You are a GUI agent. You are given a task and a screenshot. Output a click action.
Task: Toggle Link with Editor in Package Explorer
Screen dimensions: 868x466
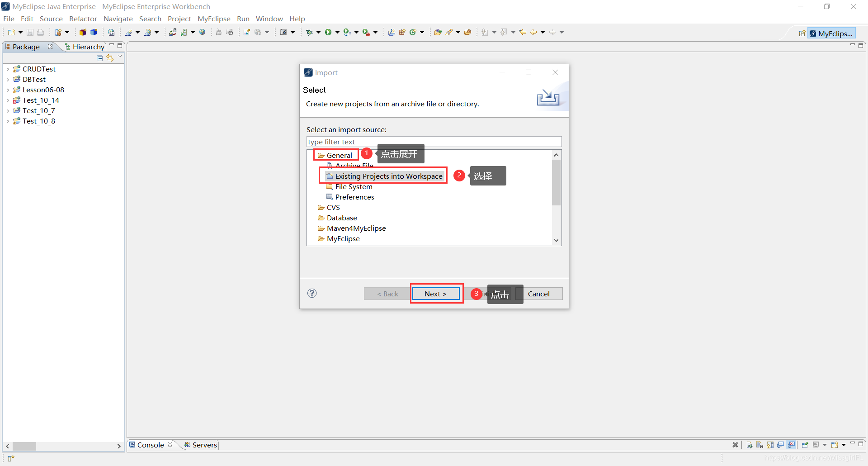pyautogui.click(x=110, y=58)
